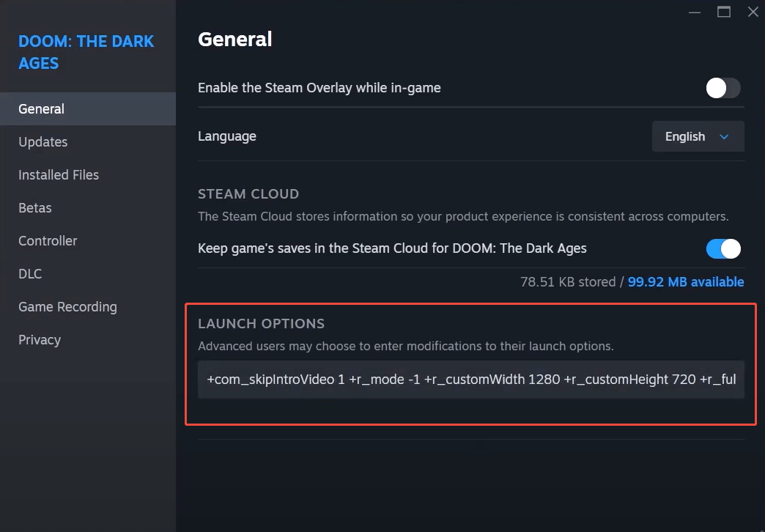The width and height of the screenshot is (765, 532).
Task: Open the Language dropdown set to English
Action: (x=698, y=137)
